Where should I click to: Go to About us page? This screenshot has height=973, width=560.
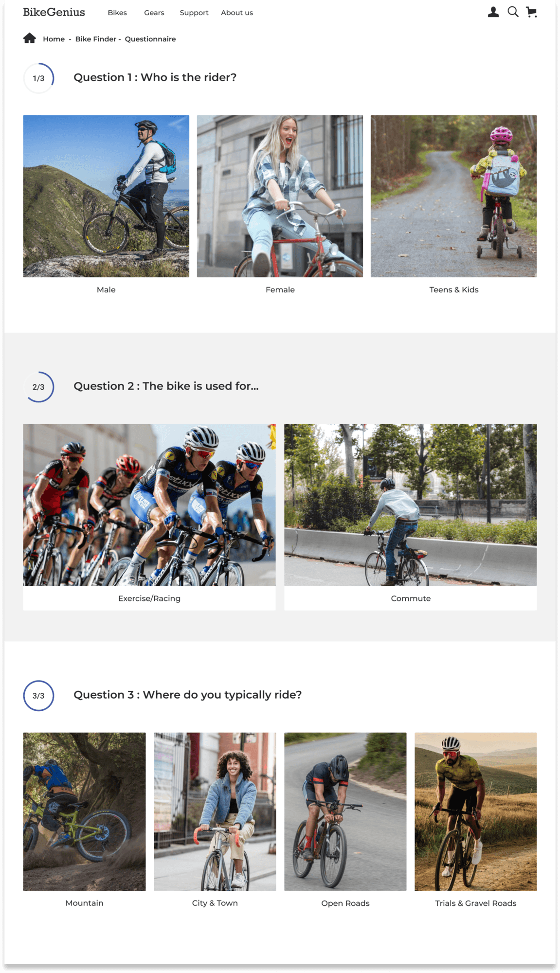coord(237,13)
